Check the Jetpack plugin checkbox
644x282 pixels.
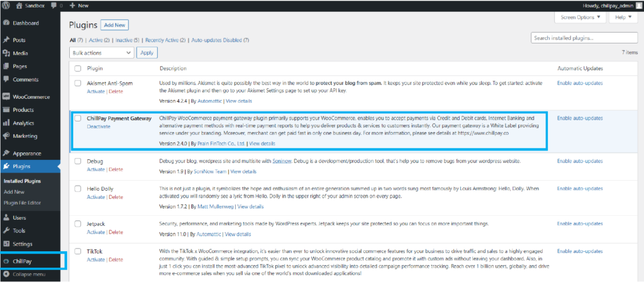pos(77,223)
